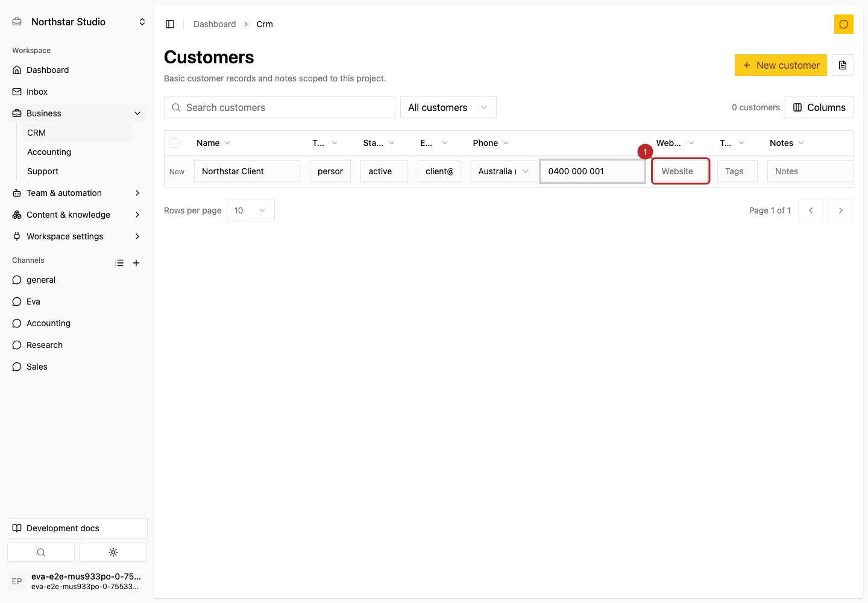Click the Northstar Client name field
Viewport: 868px width, 603px height.
click(247, 171)
